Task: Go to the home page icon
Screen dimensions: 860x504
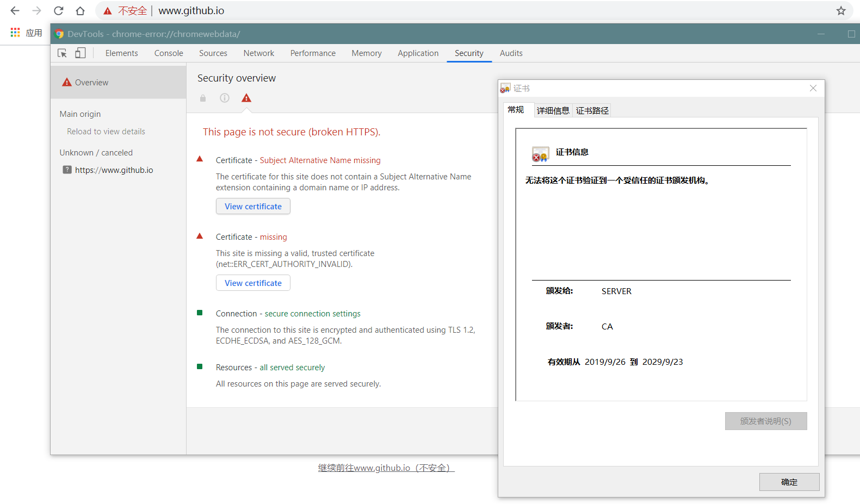Action: 80,11
